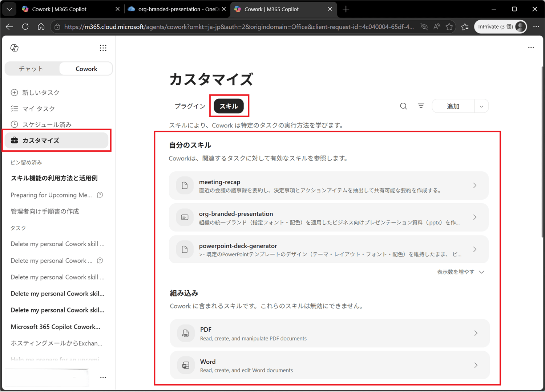545x392 pixels.
Task: Switch to the チャット toggle tab
Action: (32, 69)
